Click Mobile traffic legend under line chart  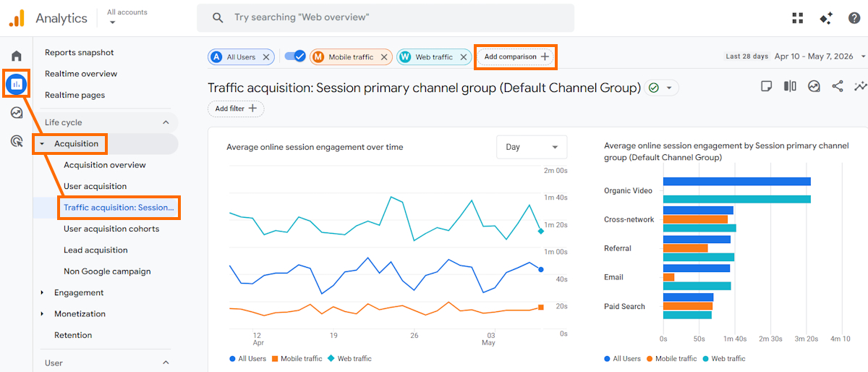pos(297,359)
